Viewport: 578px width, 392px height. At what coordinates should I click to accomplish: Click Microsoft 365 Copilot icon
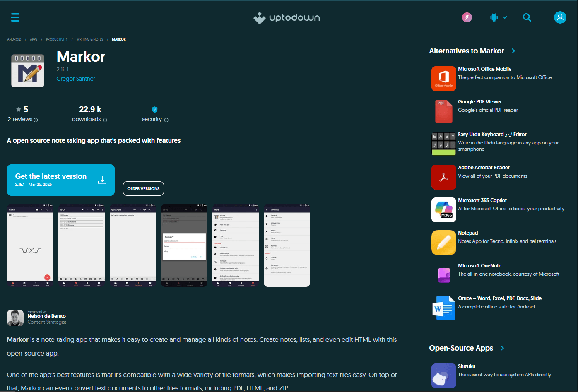click(444, 210)
